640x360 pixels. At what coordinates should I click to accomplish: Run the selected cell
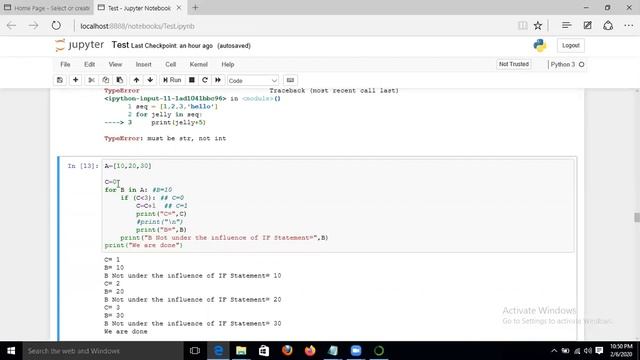172,80
